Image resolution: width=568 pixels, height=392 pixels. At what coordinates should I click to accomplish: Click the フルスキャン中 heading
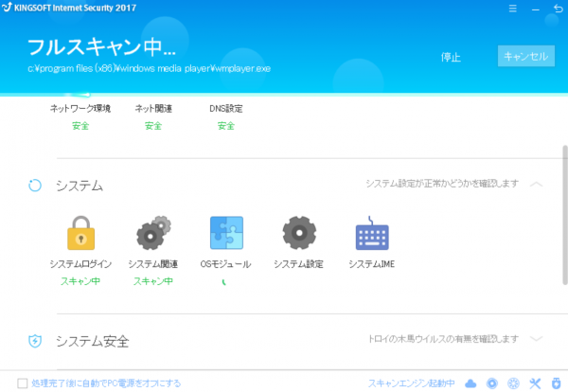point(101,47)
